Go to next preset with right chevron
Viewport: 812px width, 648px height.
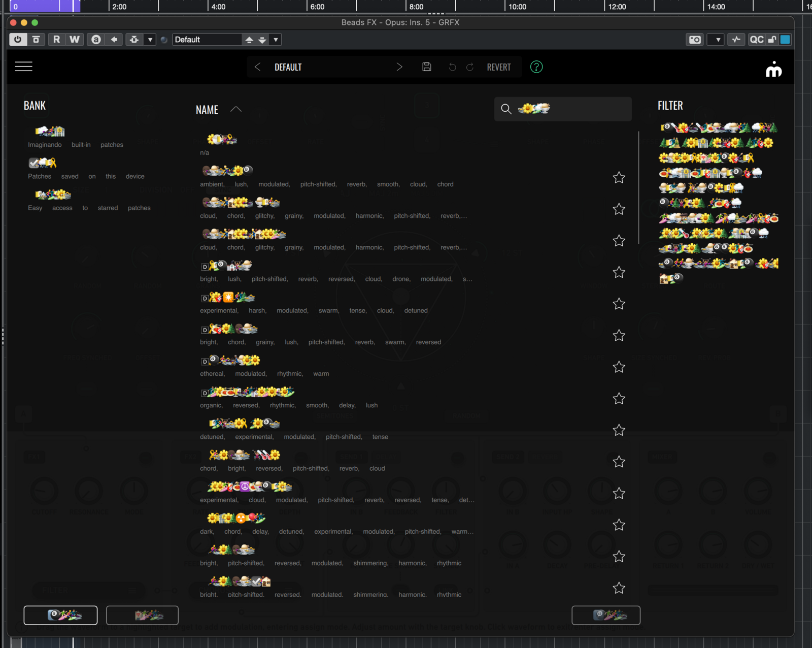(x=399, y=67)
